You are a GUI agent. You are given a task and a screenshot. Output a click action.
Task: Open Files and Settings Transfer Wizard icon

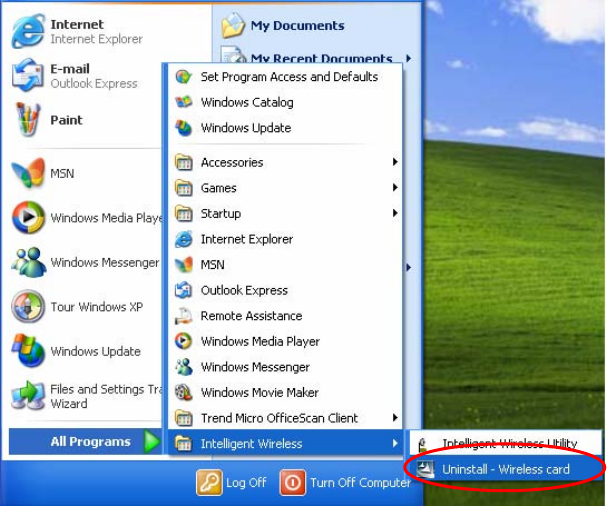[x=28, y=395]
